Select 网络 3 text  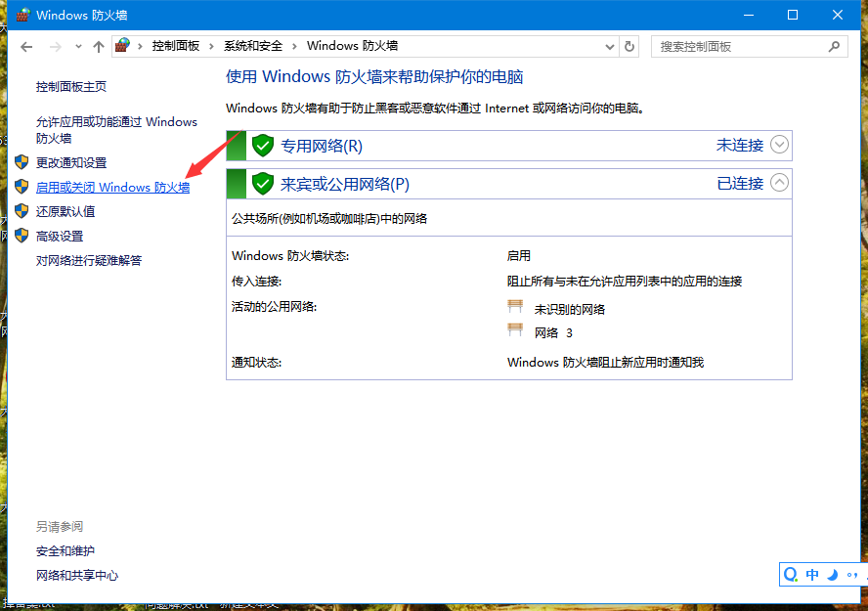click(553, 333)
